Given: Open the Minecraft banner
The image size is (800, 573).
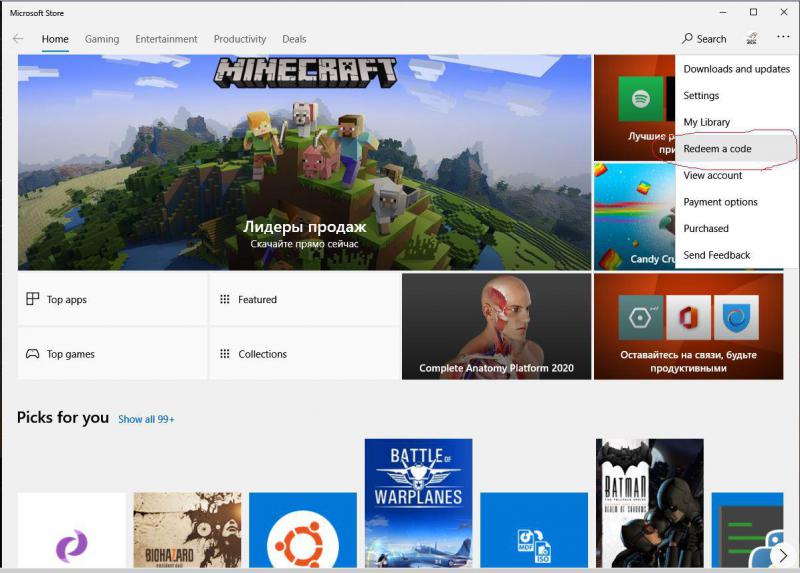Looking at the screenshot, I should (x=304, y=162).
